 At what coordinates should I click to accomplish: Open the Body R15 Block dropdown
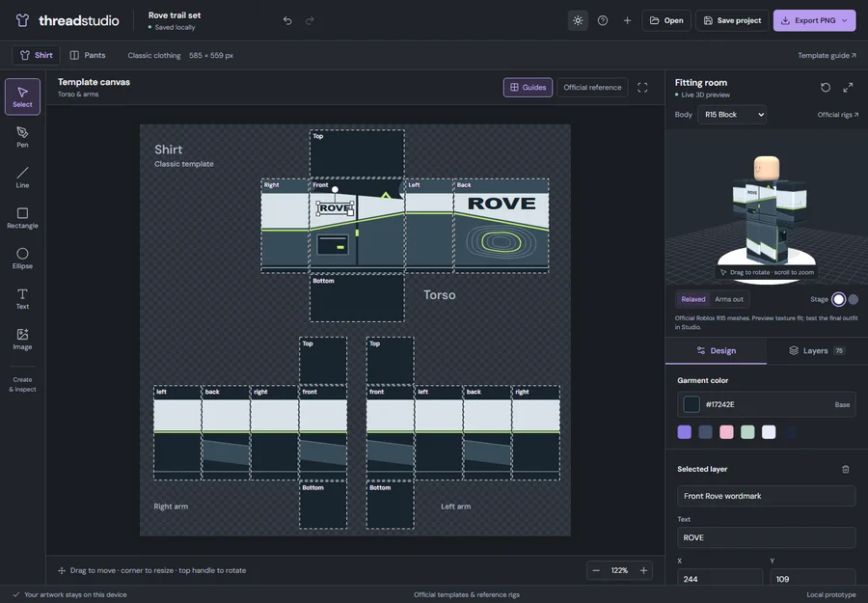pyautogui.click(x=732, y=115)
